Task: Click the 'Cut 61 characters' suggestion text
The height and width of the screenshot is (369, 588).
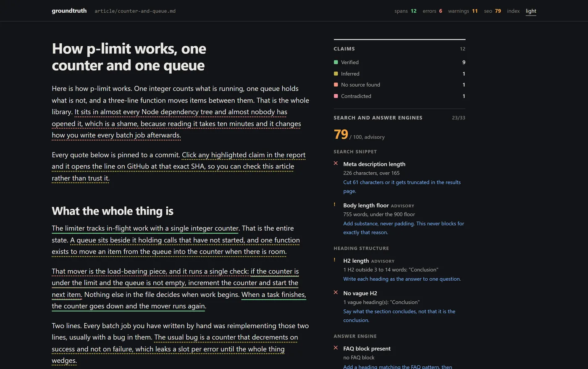Action: 402,187
